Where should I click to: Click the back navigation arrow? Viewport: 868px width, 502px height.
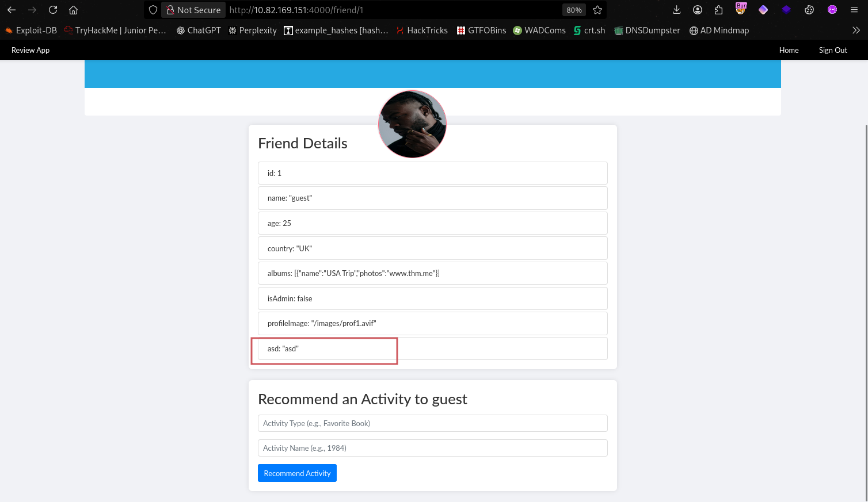pyautogui.click(x=12, y=10)
